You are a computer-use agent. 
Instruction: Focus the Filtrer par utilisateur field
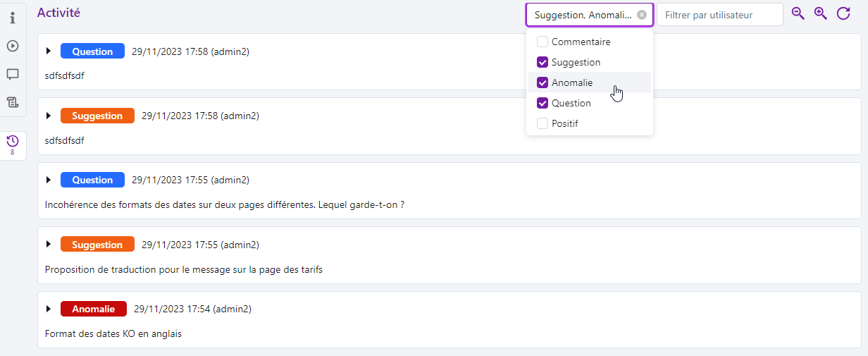coord(719,15)
